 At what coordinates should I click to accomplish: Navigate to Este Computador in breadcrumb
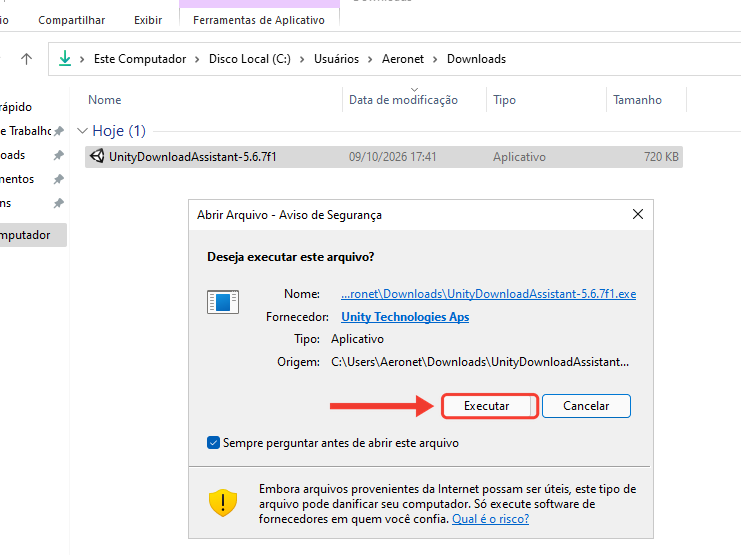[140, 59]
